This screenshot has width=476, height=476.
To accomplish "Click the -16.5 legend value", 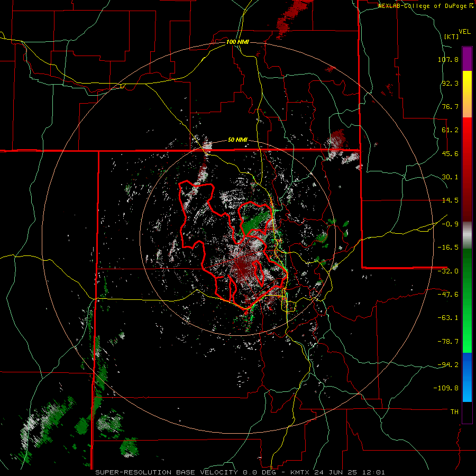I will (448, 248).
